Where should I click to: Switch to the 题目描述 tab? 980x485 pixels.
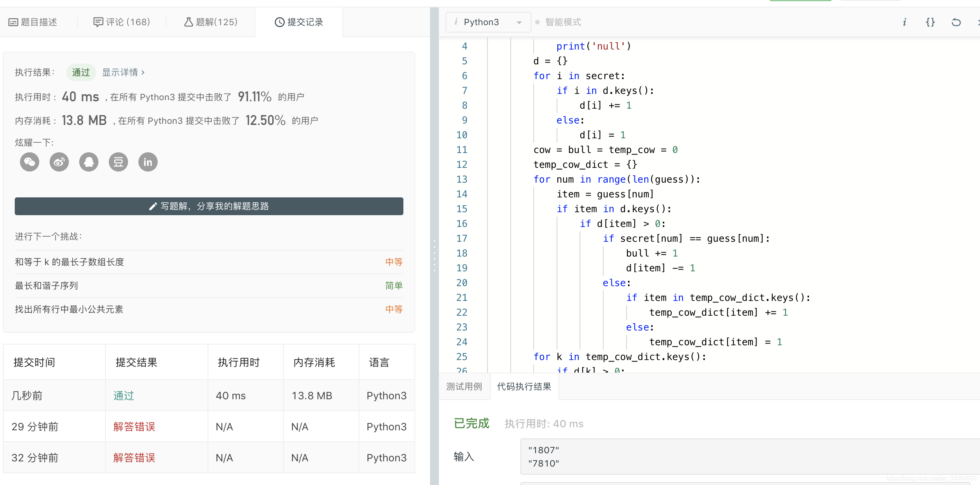coord(33,22)
